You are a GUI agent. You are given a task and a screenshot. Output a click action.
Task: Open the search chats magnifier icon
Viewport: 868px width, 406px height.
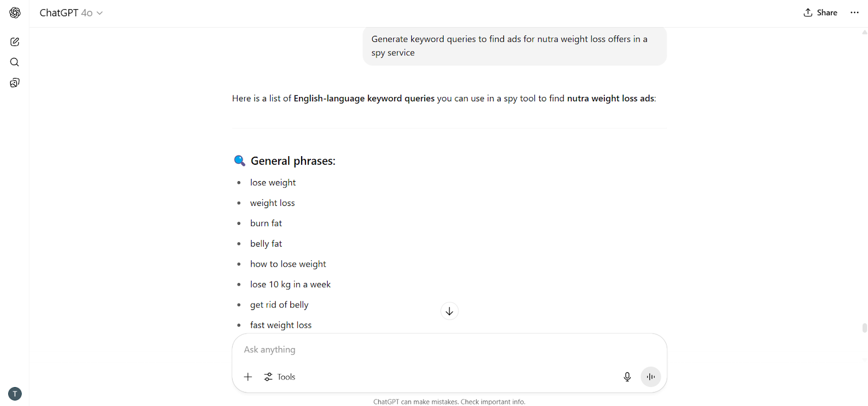pos(15,62)
